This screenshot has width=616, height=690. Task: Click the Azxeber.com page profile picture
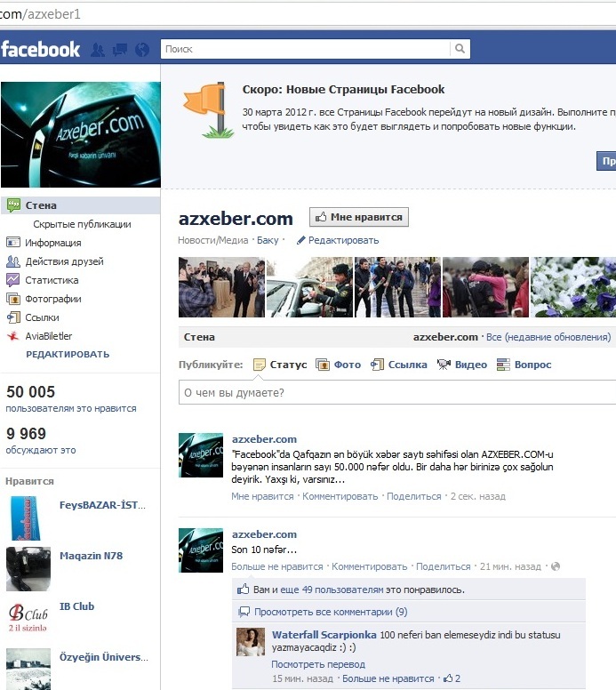(81, 134)
